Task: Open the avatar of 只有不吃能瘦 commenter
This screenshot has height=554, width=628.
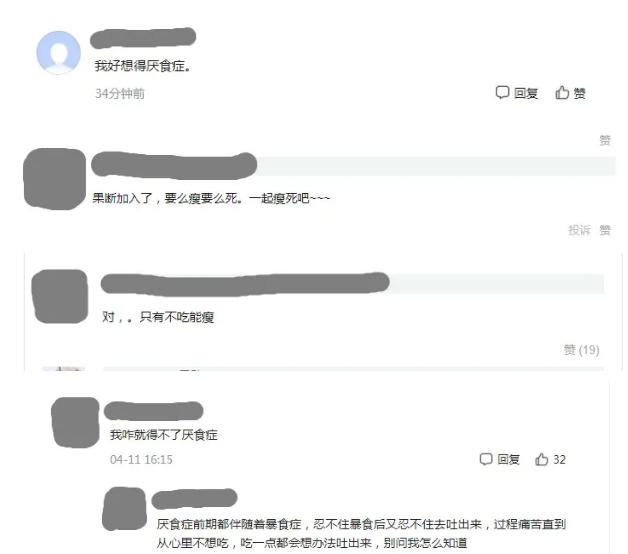Action: pos(60,296)
